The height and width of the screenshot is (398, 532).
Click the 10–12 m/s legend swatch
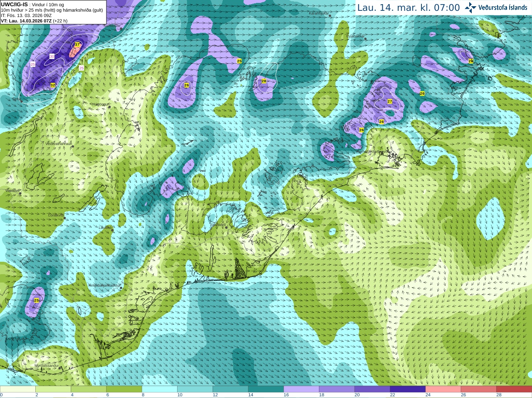pos(195,389)
